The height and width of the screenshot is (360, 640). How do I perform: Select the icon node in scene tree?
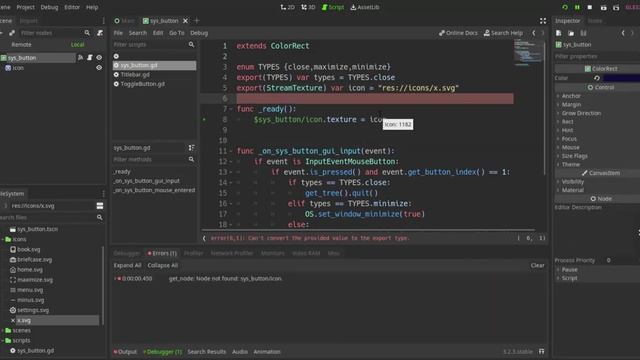(x=18, y=68)
